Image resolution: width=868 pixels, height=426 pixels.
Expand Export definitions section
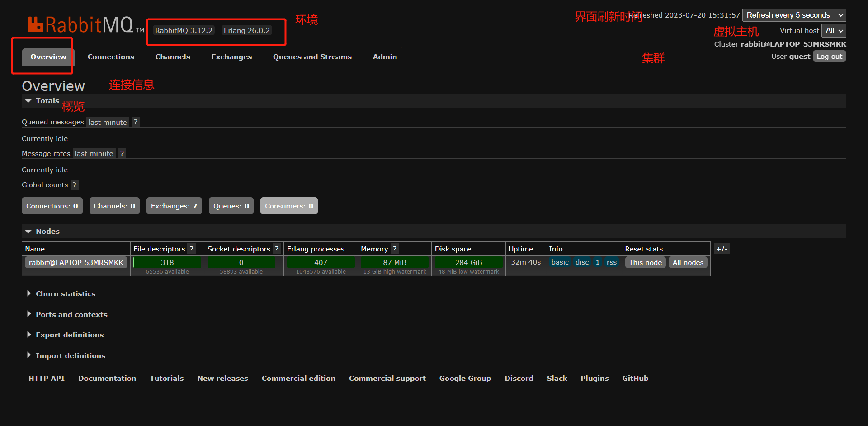[x=65, y=335]
